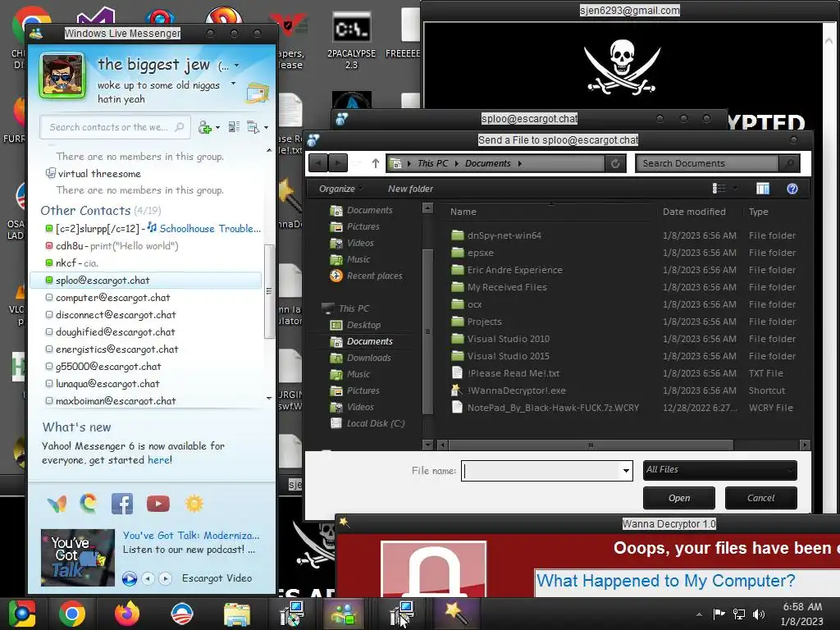Go to next Escargot Video item

coord(166,578)
